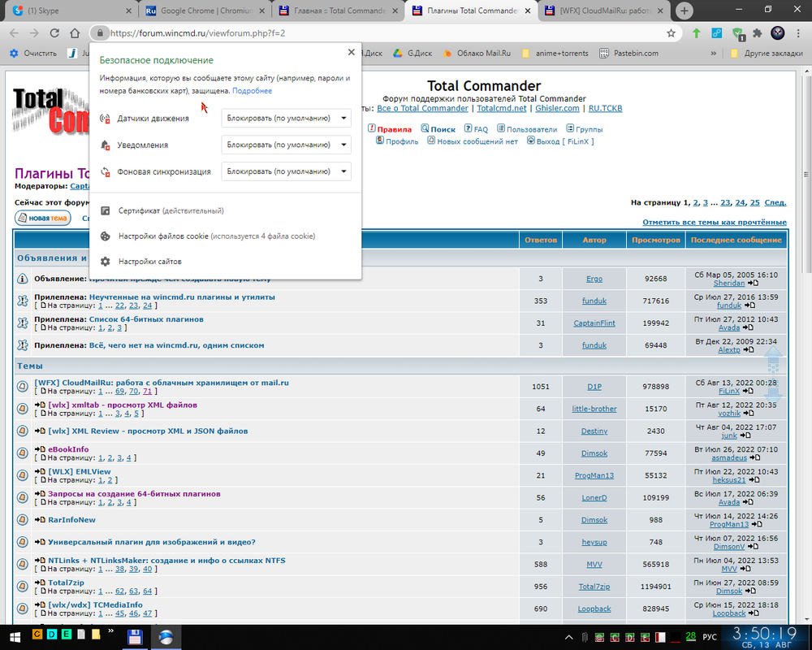Click the green up-arrow extension icon
The height and width of the screenshot is (650, 812).
tap(697, 33)
